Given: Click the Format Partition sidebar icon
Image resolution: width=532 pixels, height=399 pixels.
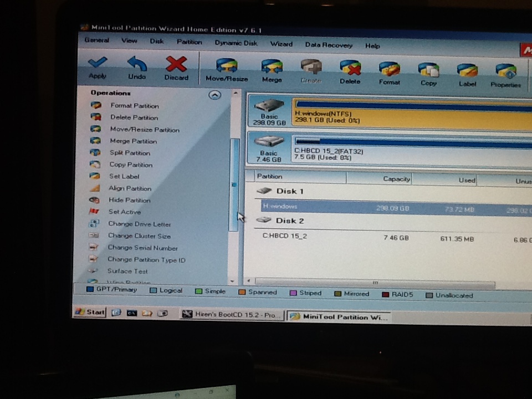Looking at the screenshot, I should [96, 105].
